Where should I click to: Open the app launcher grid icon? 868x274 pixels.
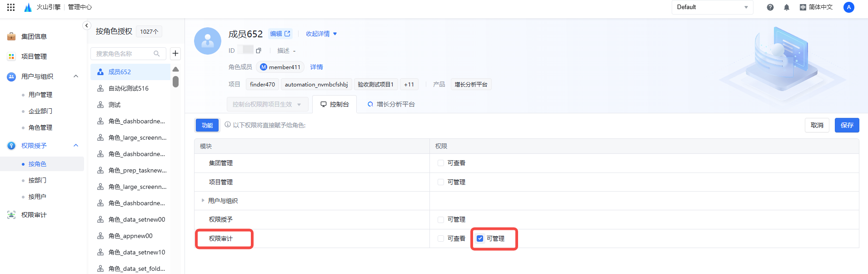click(x=11, y=7)
